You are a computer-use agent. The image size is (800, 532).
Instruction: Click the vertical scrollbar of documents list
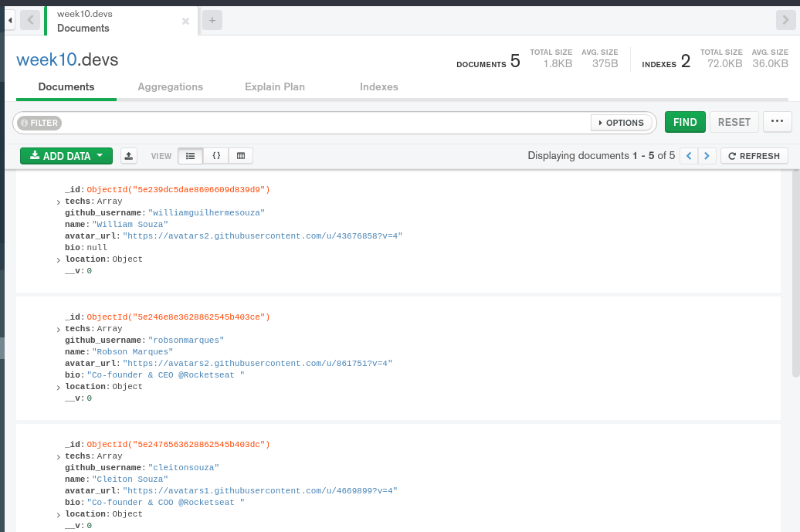point(795,273)
